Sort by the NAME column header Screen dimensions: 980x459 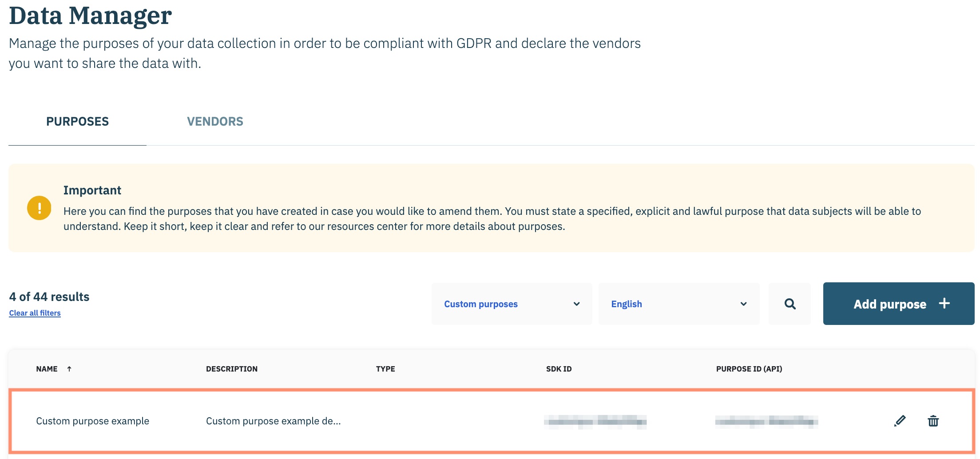click(47, 369)
